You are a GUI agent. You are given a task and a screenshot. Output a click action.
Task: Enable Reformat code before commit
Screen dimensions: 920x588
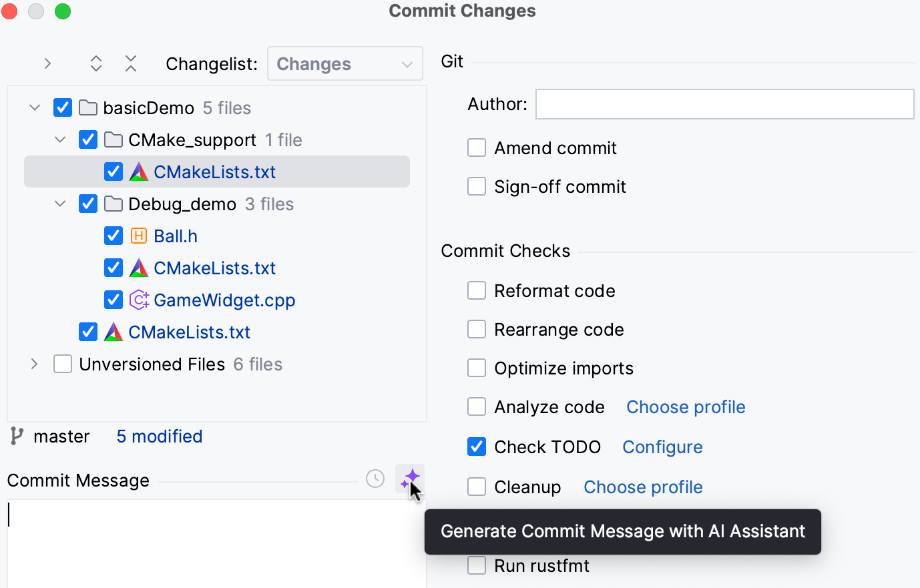[477, 290]
